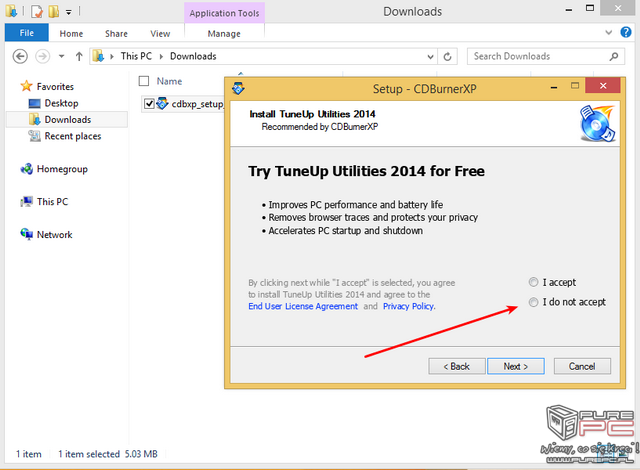This screenshot has width=640, height=470.
Task: Open the Privacy Policy link
Action: [x=409, y=306]
